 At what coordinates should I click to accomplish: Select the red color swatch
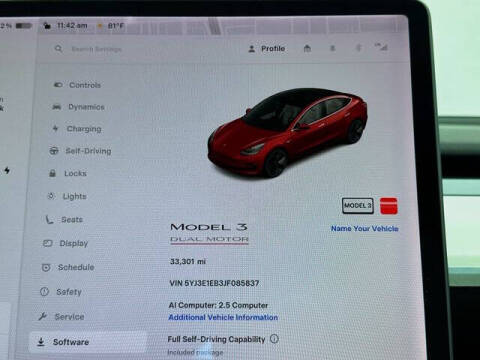pyautogui.click(x=389, y=206)
